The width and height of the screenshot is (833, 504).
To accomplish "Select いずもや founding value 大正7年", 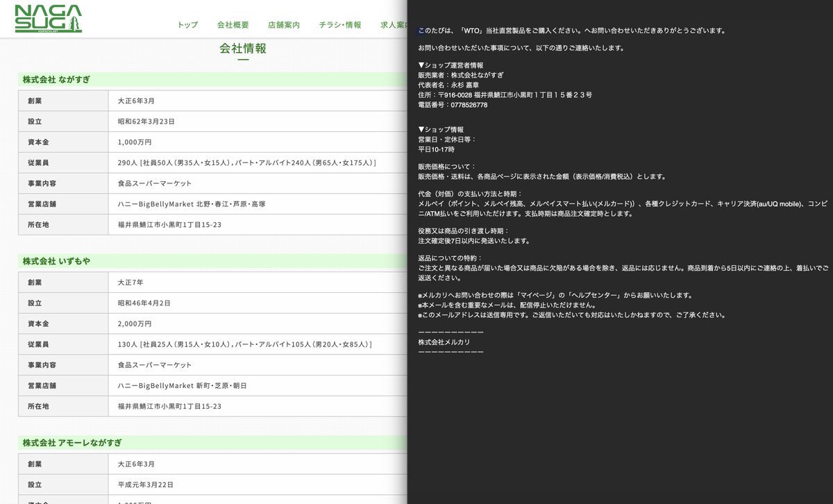I will point(131,283).
